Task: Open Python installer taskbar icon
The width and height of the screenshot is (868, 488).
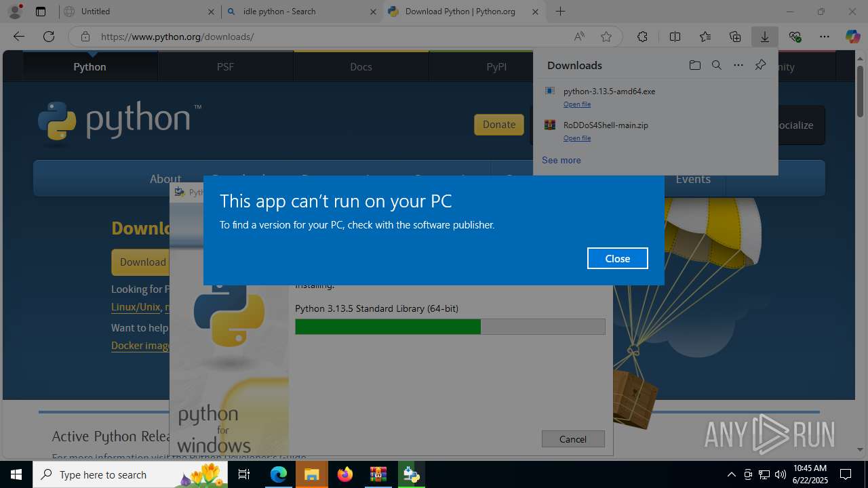Action: tap(411, 474)
